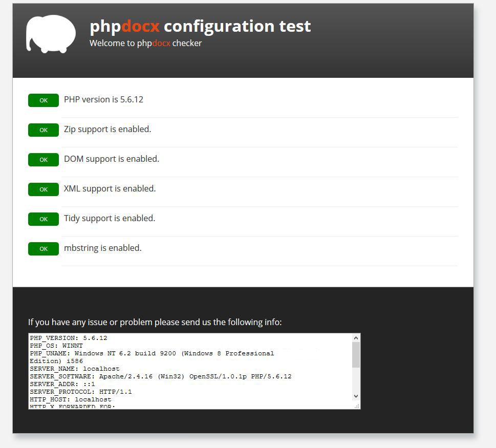Image resolution: width=496 pixels, height=448 pixels.
Task: Click the textarea scrollbar thumb
Action: [356, 355]
